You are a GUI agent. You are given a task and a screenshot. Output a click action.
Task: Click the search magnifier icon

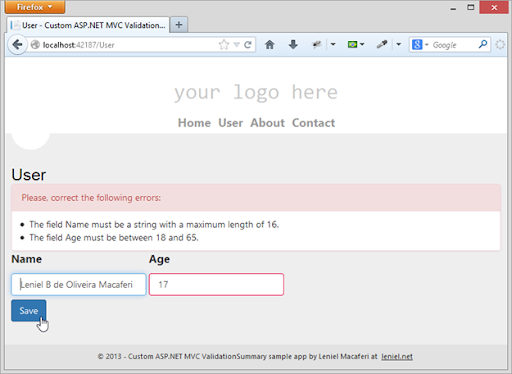point(483,44)
